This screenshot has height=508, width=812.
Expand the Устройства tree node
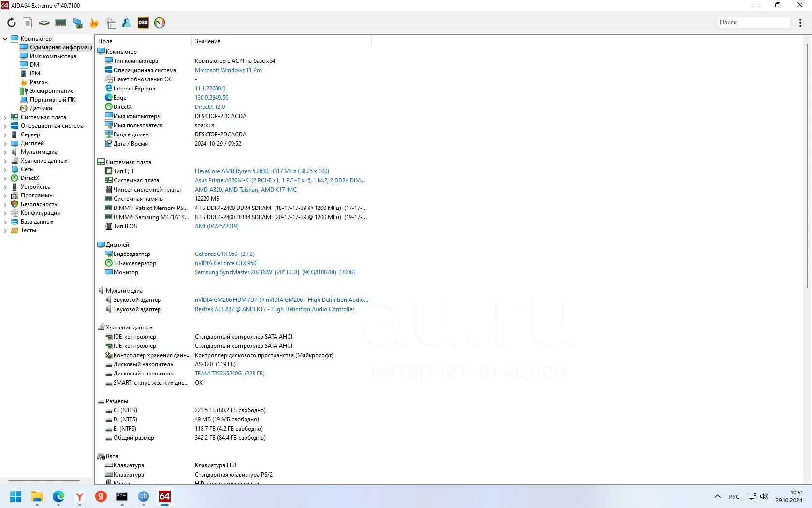(x=5, y=187)
